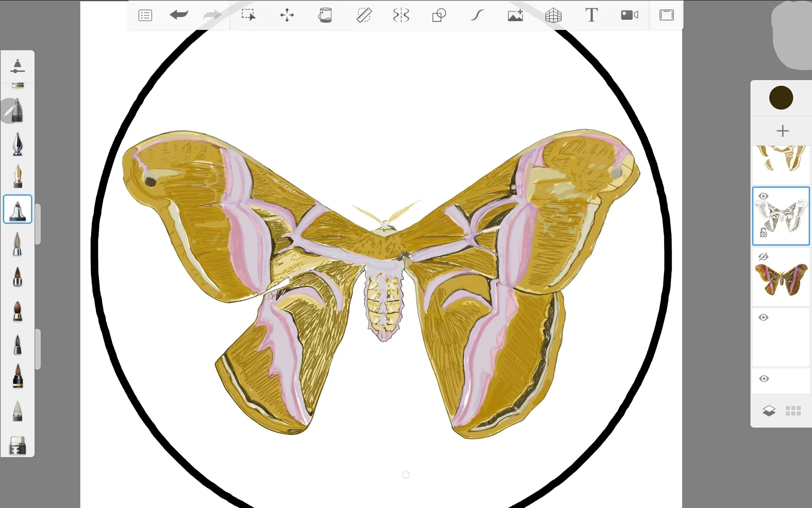Click the upper brush size slider handle

38,224
